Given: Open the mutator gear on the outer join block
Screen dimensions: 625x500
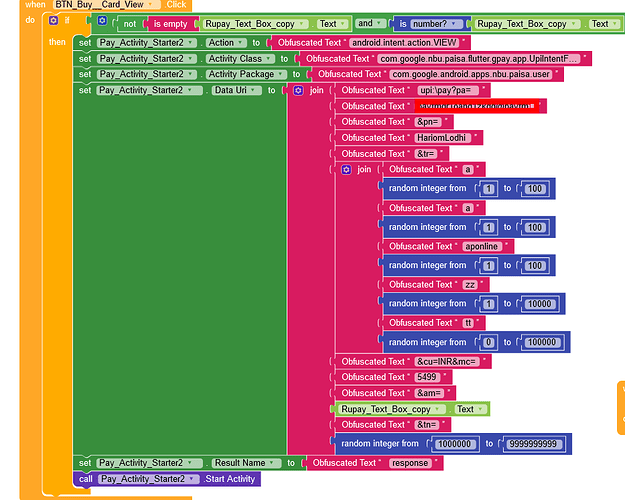Looking at the screenshot, I should point(298,90).
